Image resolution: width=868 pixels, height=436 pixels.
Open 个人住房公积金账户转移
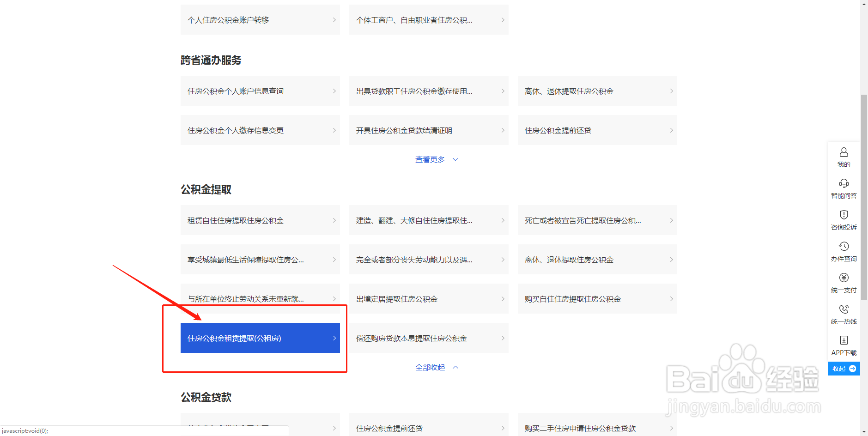[260, 20]
